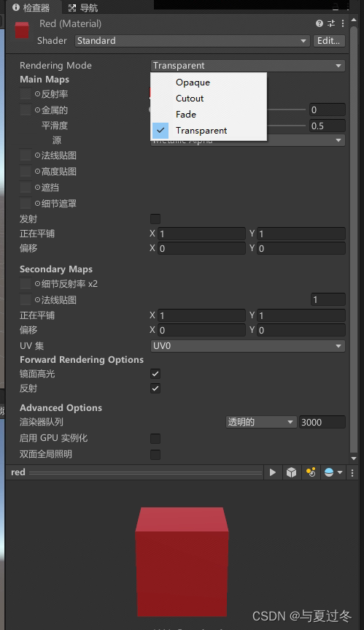364x630 pixels.
Task: Click the red material thumbnail icon in the header
Action: [22, 31]
